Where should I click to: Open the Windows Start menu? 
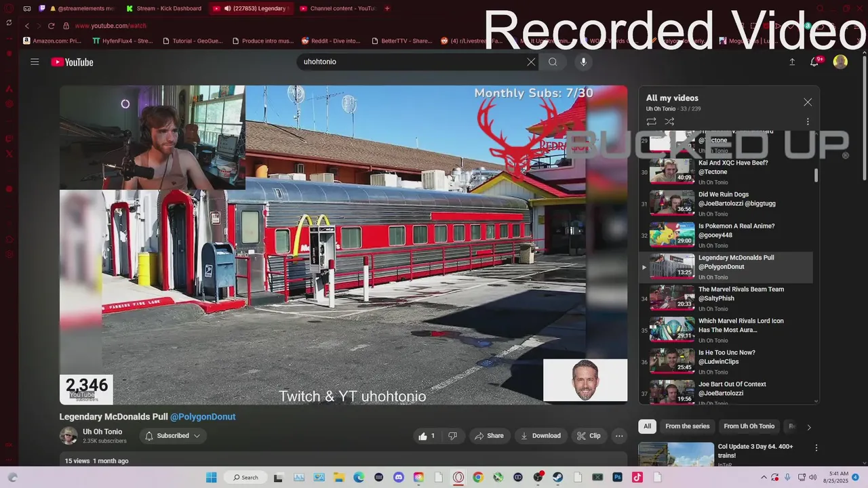point(211,477)
